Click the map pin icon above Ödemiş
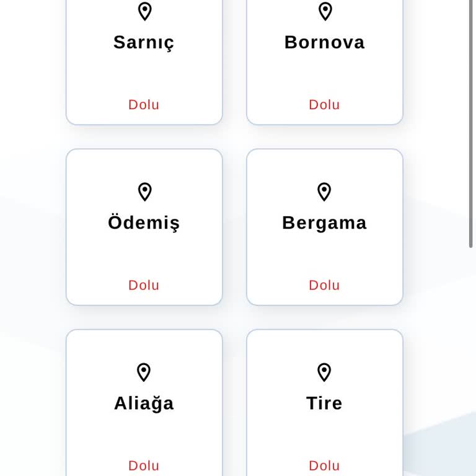 click(x=144, y=192)
